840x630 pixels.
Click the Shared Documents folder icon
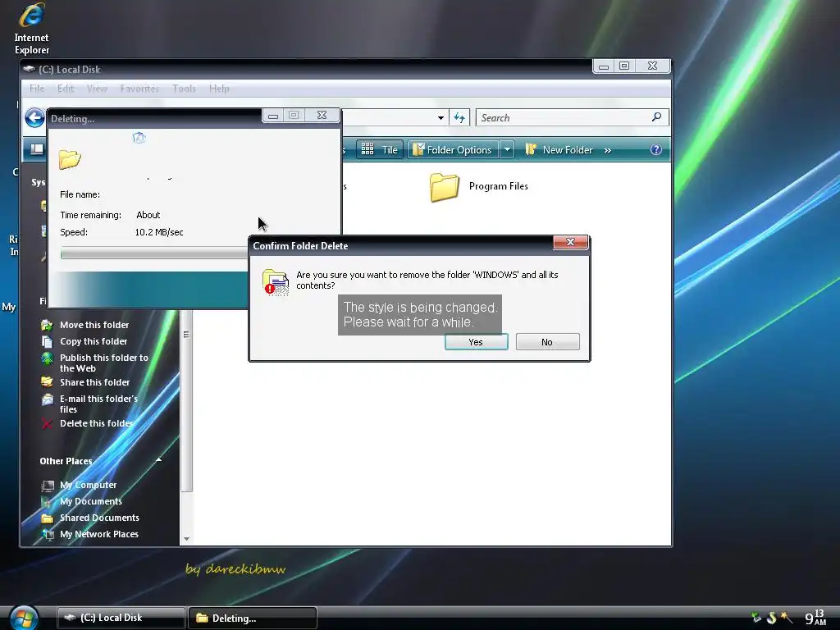(x=48, y=518)
